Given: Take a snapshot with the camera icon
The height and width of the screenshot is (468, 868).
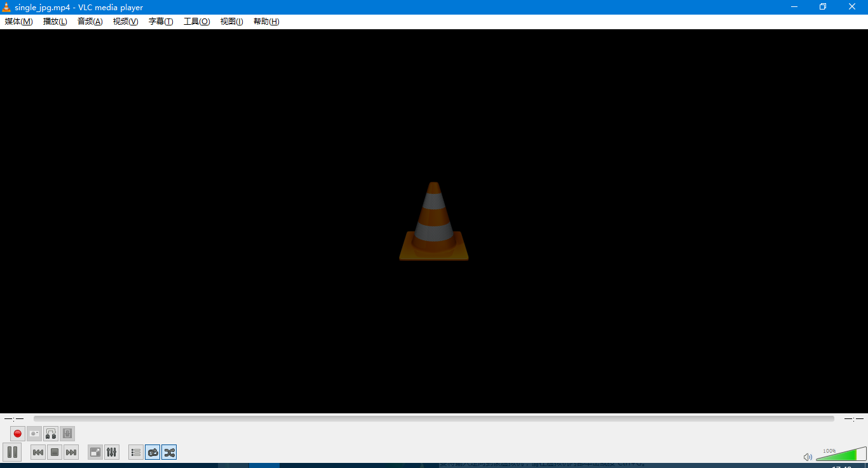Looking at the screenshot, I should (34, 434).
